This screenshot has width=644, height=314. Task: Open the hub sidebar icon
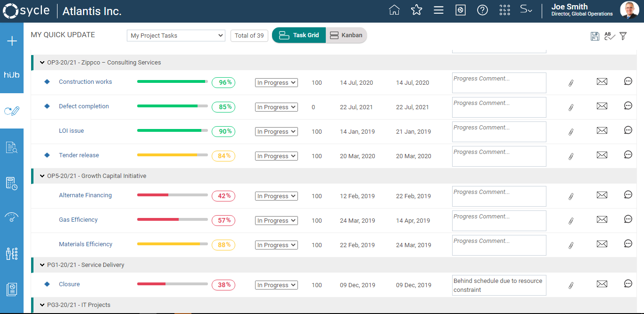(x=12, y=75)
